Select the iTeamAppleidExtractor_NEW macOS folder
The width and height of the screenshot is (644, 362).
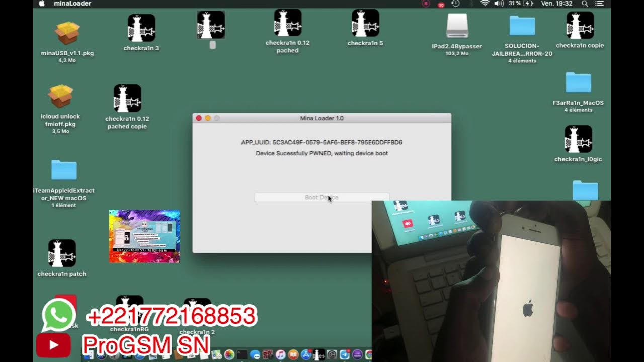point(64,170)
